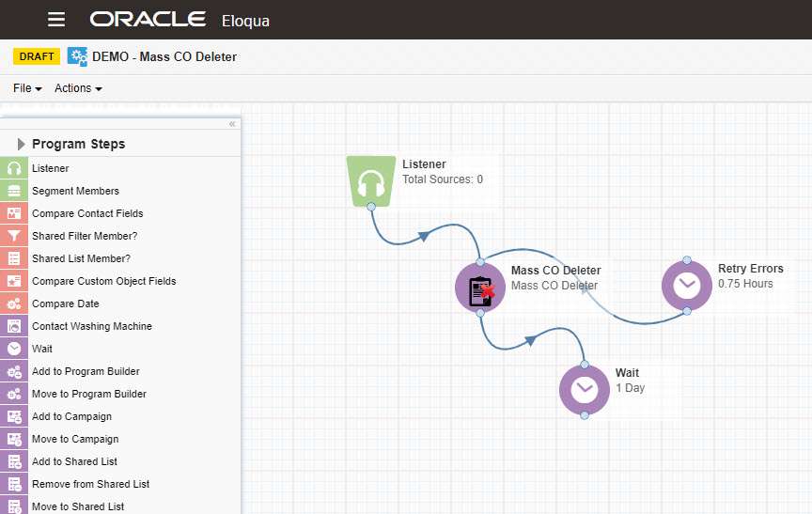Click the Shared List Member? label
Viewport: 812px width, 514px height.
tap(82, 258)
